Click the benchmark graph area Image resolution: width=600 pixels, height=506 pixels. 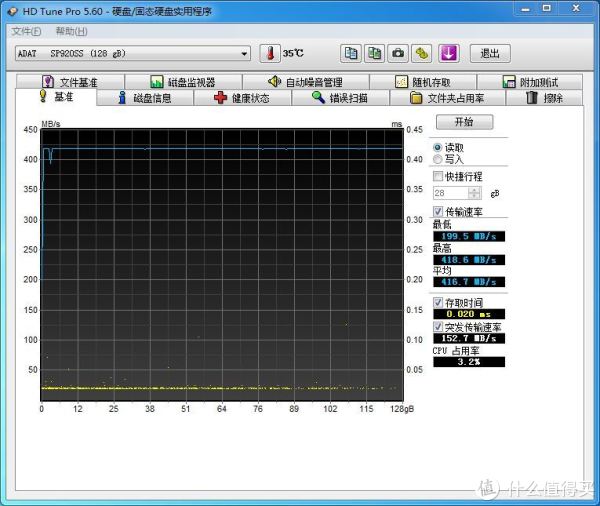click(x=222, y=264)
